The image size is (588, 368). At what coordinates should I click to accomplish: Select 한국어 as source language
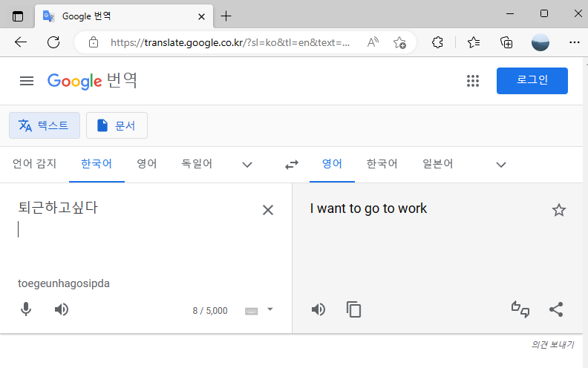tap(97, 164)
